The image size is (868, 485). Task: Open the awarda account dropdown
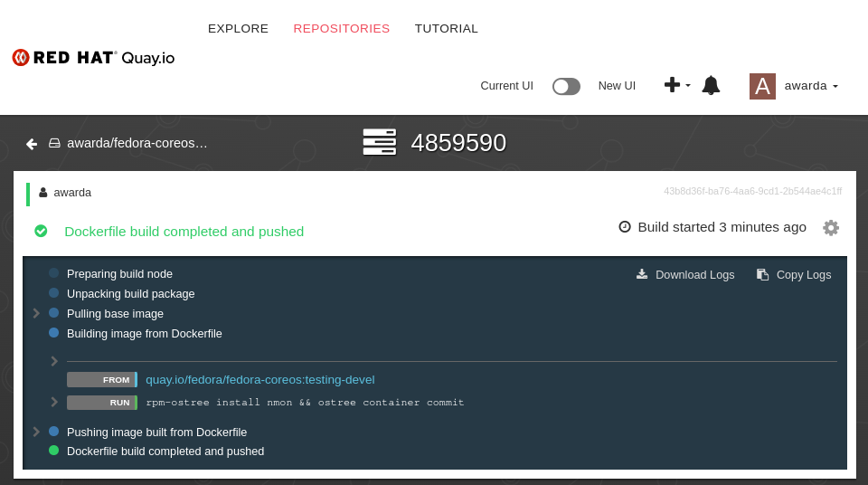811,86
